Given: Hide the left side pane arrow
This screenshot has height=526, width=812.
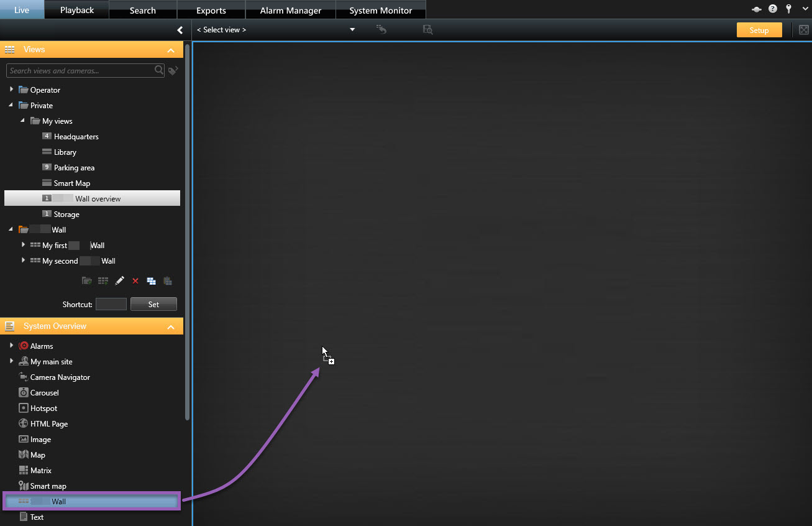Looking at the screenshot, I should pos(180,30).
